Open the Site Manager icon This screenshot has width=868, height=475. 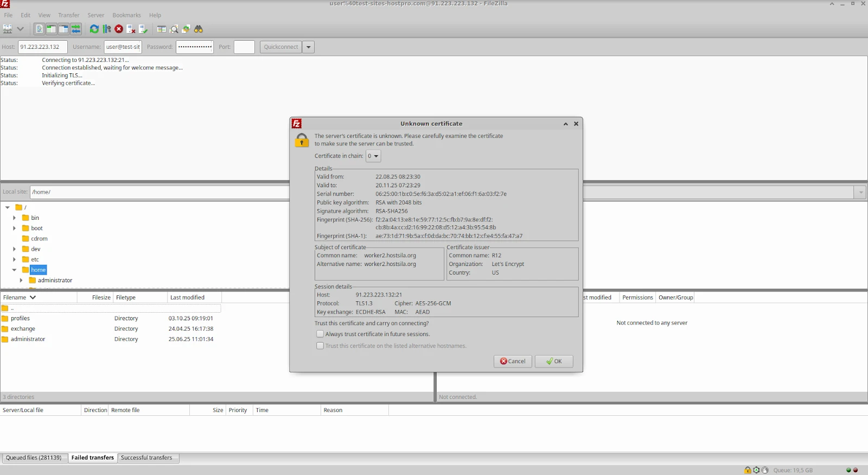(8, 29)
